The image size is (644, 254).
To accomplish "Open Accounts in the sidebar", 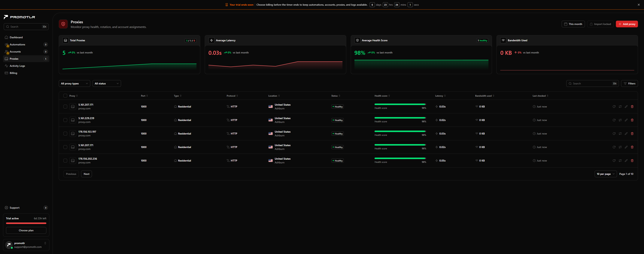I will tap(26, 52).
